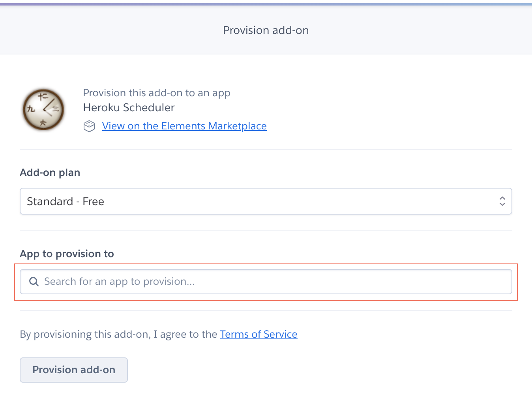The width and height of the screenshot is (532, 400).
Task: Click the agreement text before Terms link
Action: click(x=118, y=334)
